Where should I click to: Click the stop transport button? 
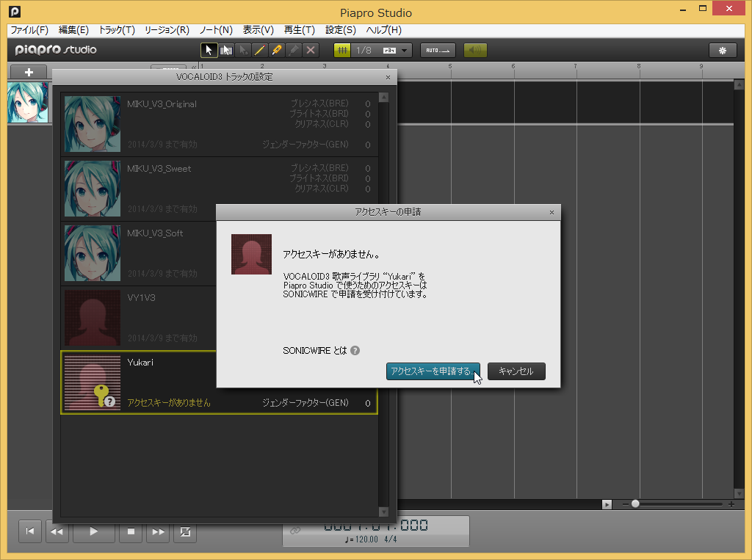point(131,531)
